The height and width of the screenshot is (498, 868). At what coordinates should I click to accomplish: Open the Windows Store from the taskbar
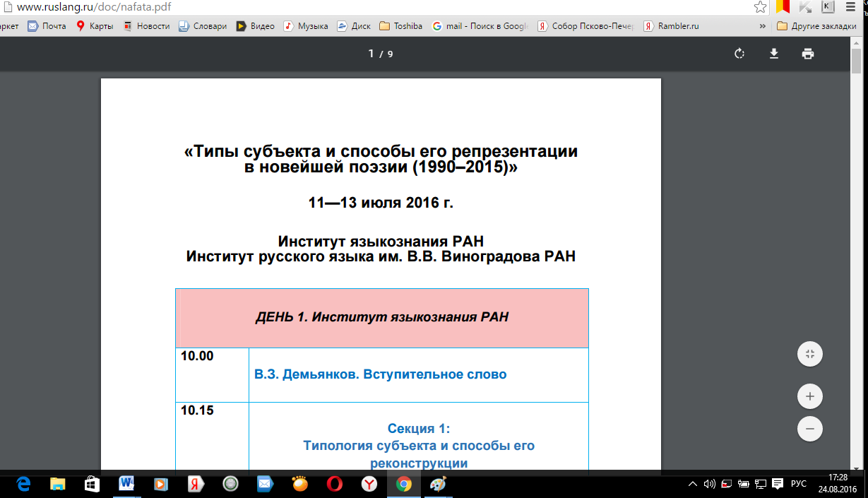coord(93,484)
